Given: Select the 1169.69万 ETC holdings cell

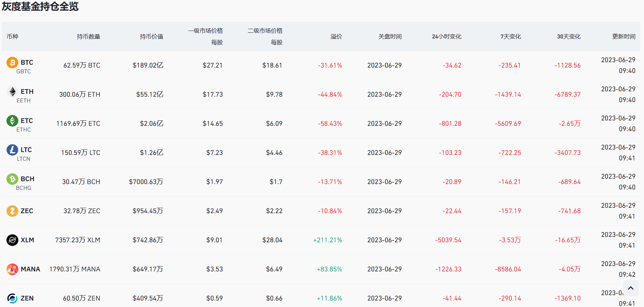Looking at the screenshot, I should click(78, 124).
